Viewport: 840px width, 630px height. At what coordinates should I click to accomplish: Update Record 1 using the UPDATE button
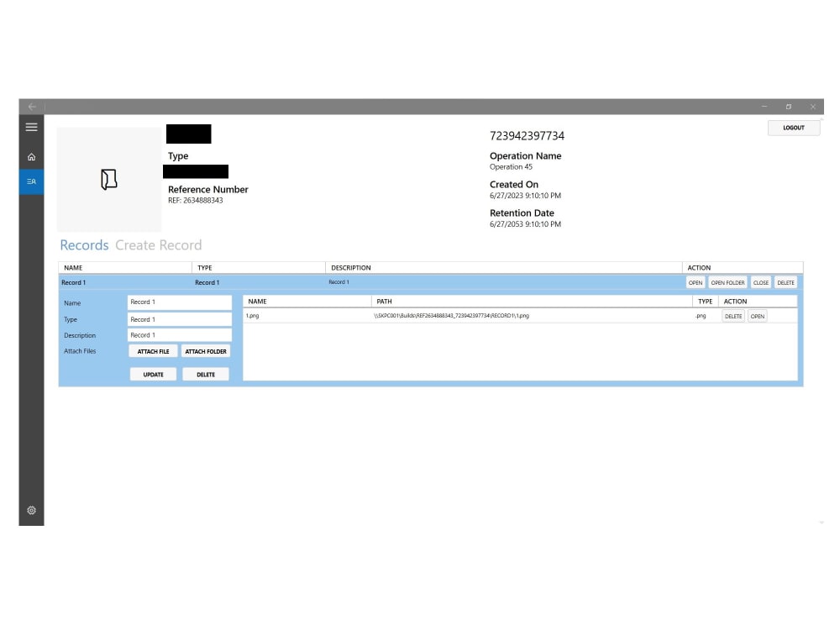click(x=153, y=374)
